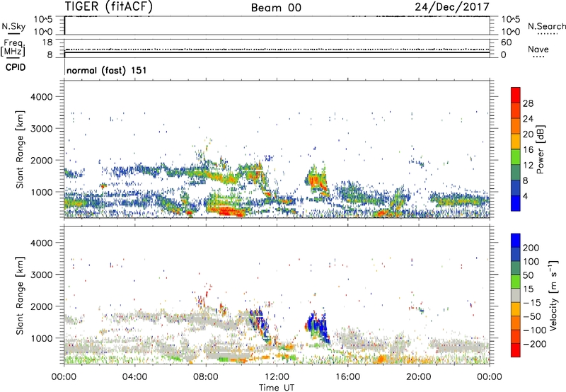Select the bright blue Power segment below 4

pos(516,203)
